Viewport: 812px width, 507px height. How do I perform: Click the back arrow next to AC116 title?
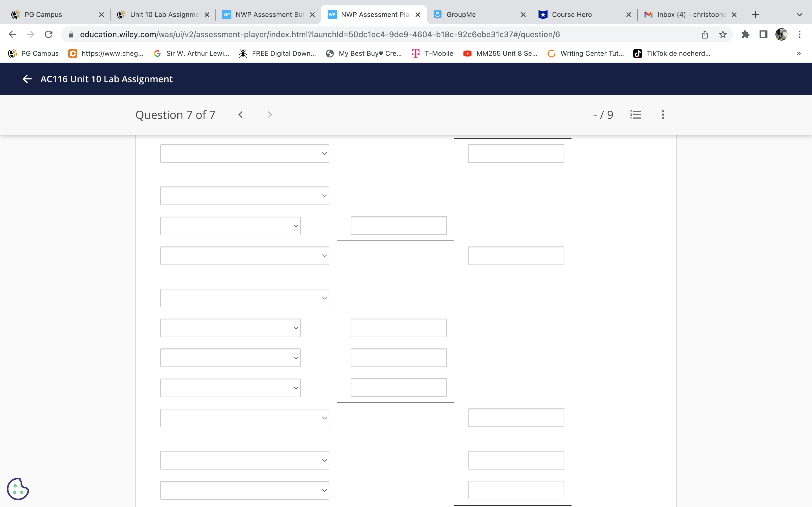click(x=27, y=79)
